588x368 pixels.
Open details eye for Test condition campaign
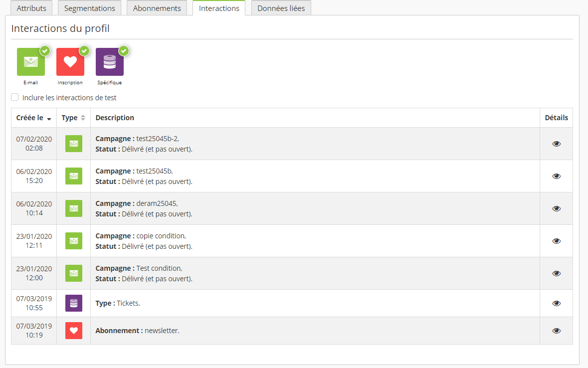[x=556, y=273]
